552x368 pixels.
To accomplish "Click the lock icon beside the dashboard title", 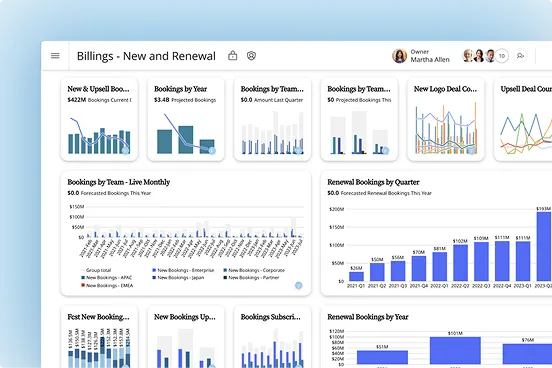I will 232,55.
